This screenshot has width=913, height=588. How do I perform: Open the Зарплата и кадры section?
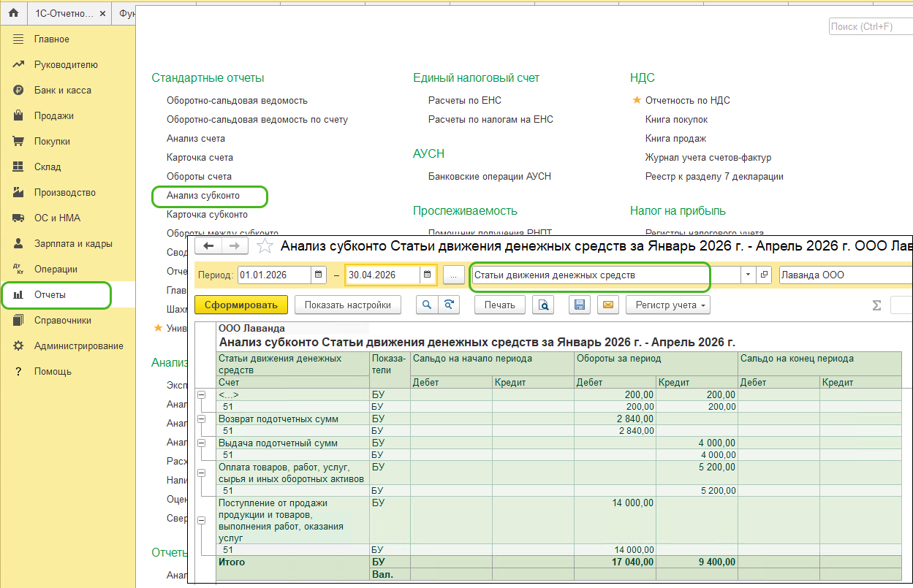tap(72, 244)
